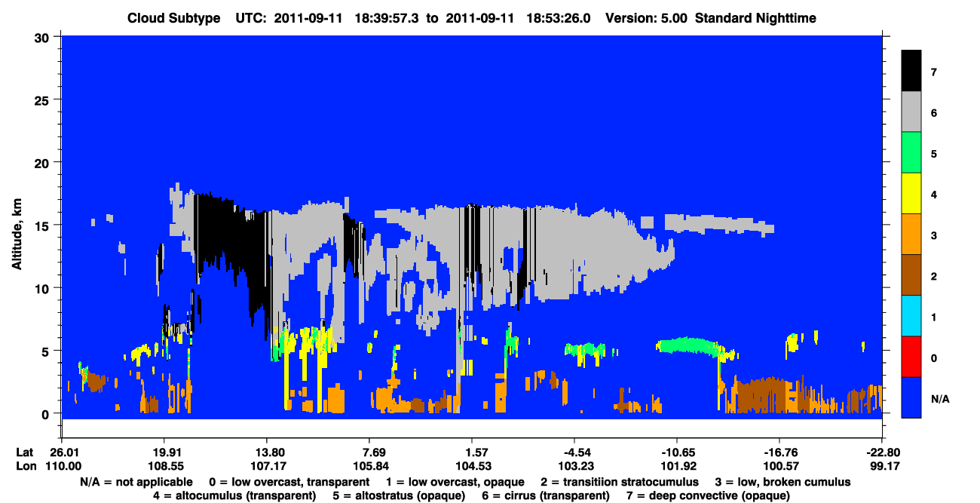
Task: Click the green color swatch labeled 5
Action: point(911,152)
